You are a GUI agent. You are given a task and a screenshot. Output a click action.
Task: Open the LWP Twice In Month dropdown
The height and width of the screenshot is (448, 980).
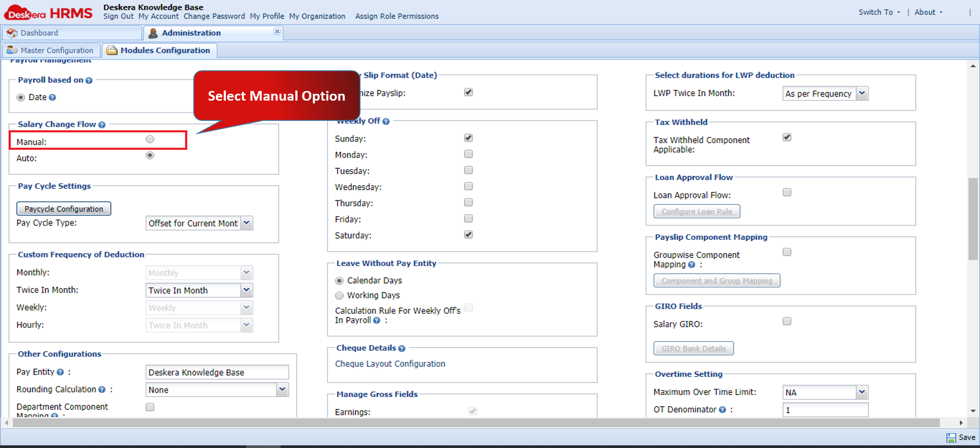(862, 93)
